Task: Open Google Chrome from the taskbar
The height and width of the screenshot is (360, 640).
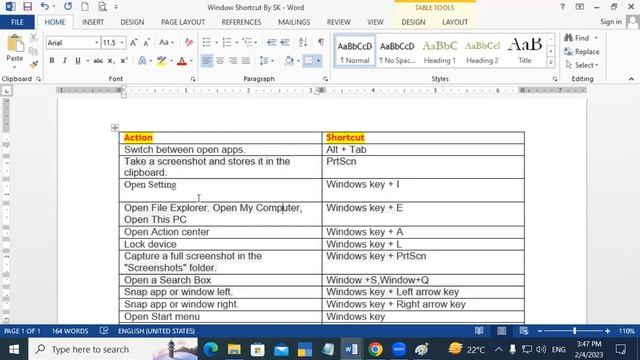Action: pos(375,349)
